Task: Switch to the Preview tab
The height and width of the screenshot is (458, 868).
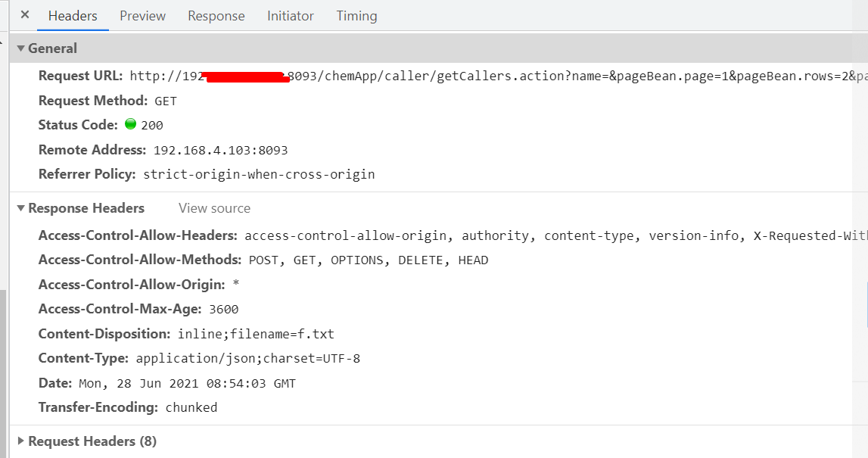Action: tap(142, 16)
